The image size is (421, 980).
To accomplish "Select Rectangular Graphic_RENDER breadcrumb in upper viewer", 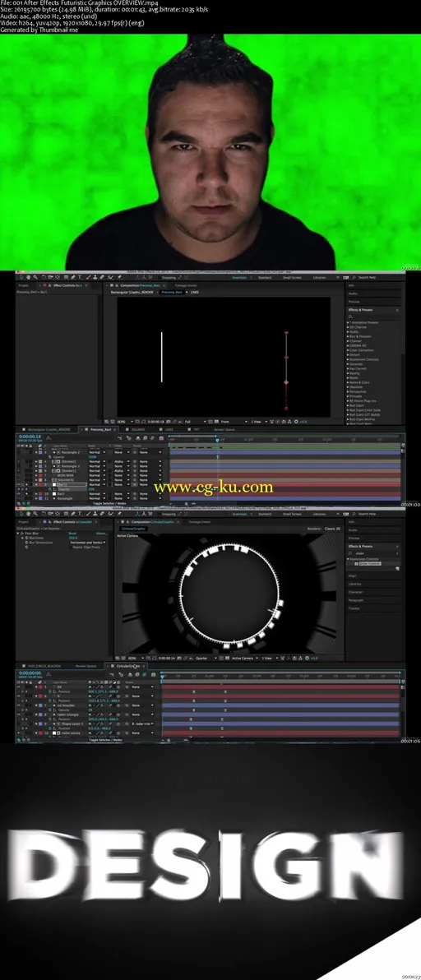I will point(132,292).
